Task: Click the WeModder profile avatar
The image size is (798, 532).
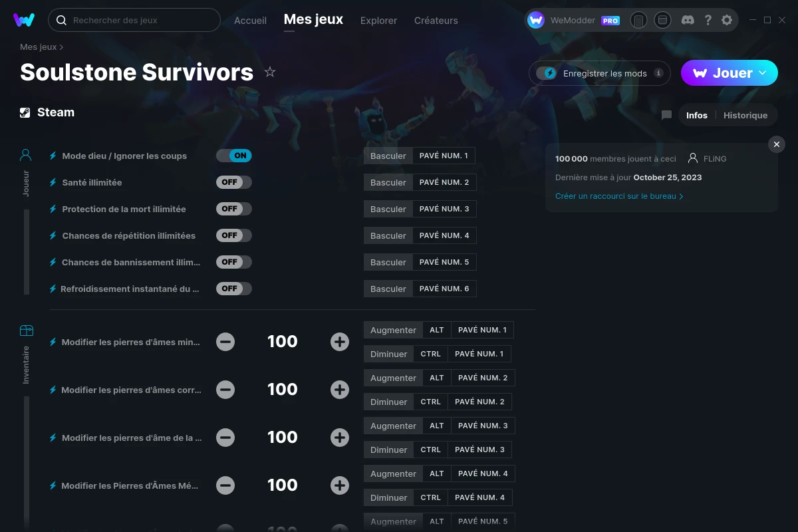Action: click(x=536, y=20)
